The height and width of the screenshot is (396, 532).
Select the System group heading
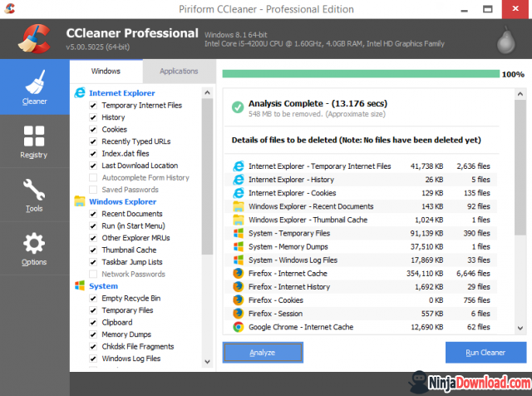[103, 286]
